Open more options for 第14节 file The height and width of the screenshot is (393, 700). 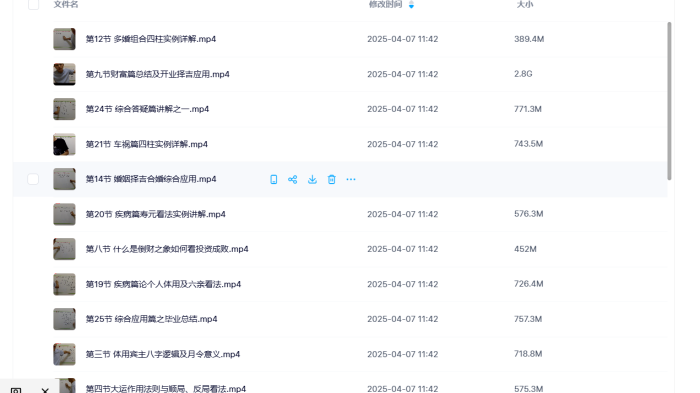(x=351, y=179)
